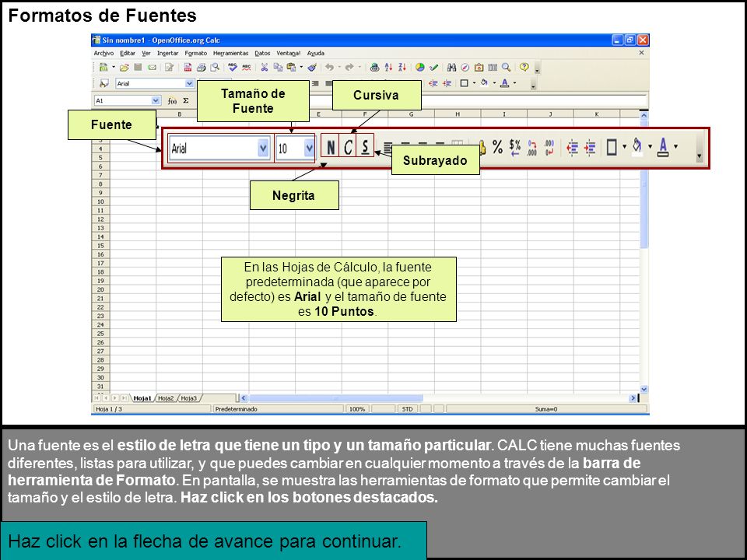
Task: Click the Print printer icon
Action: coord(201,68)
